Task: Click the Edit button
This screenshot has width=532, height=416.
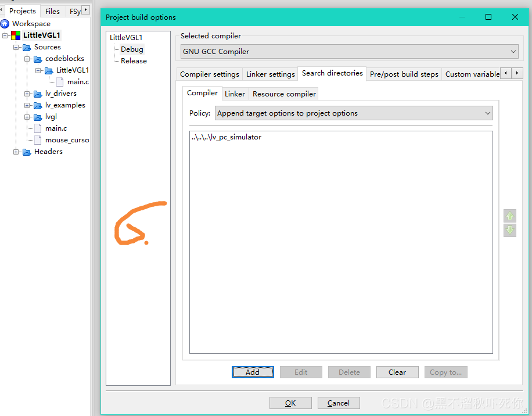Action: (x=301, y=372)
